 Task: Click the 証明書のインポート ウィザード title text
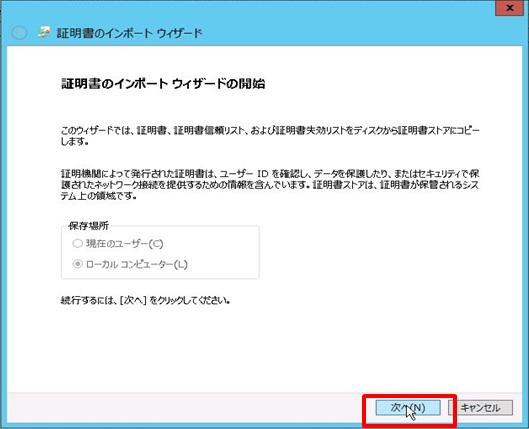[129, 33]
